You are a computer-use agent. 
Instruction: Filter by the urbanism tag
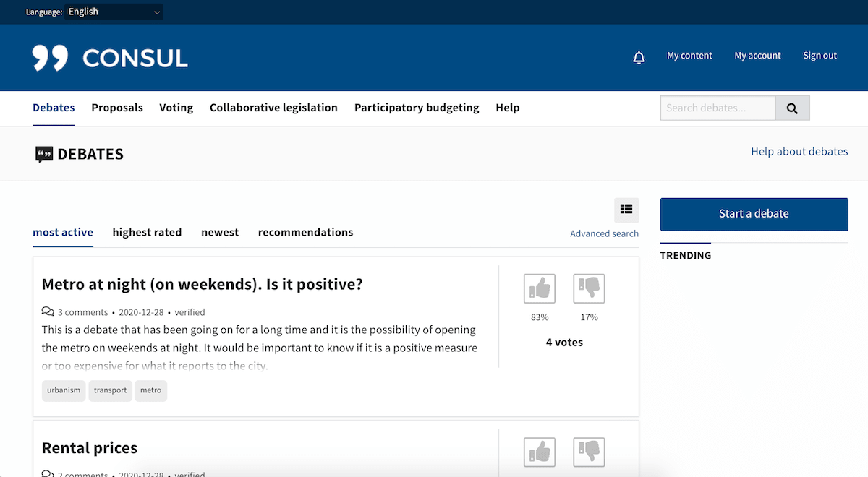tap(64, 390)
